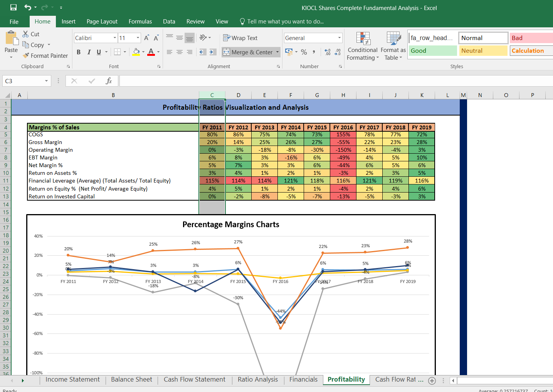The width and height of the screenshot is (553, 392).
Task: Open the Ratio Analysis sheet tab
Action: [x=258, y=380]
